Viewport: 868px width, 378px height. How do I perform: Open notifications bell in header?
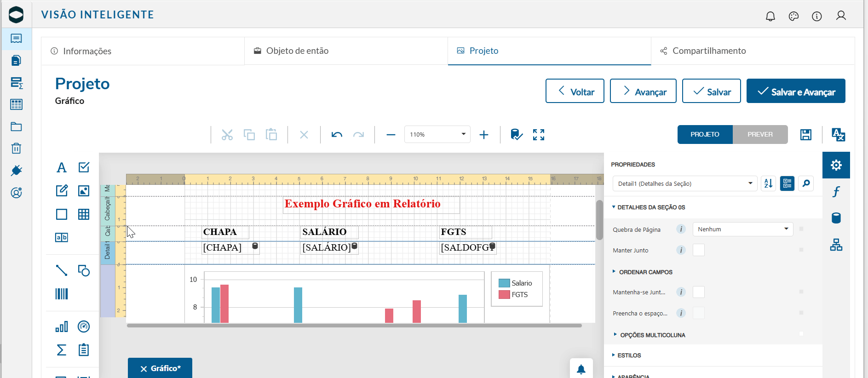point(770,16)
